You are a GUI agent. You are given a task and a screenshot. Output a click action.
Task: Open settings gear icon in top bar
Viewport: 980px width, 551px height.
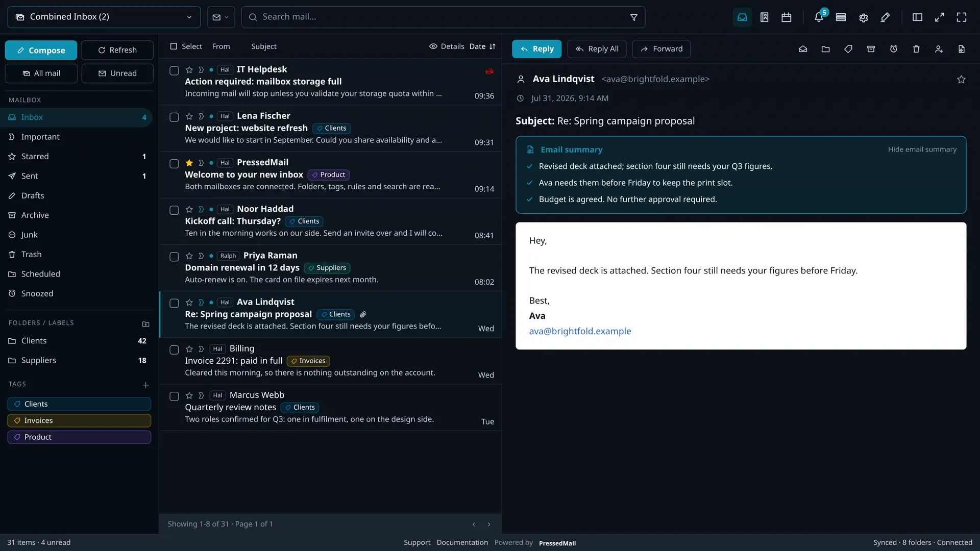click(x=864, y=17)
